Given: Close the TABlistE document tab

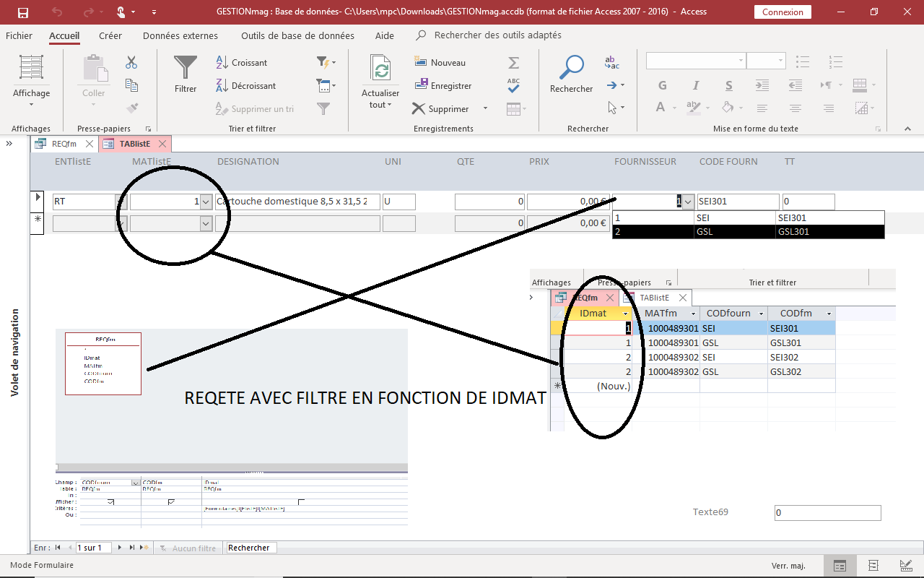Looking at the screenshot, I should (x=162, y=144).
